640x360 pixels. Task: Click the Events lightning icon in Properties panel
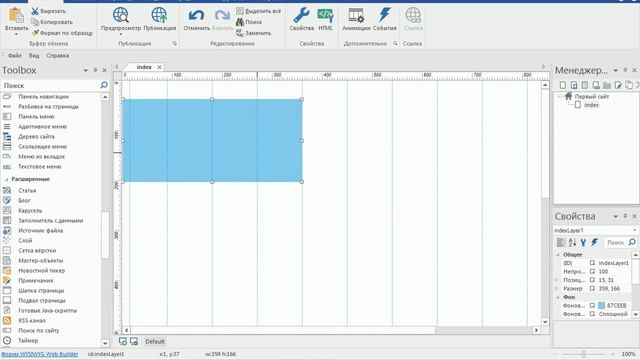point(595,242)
